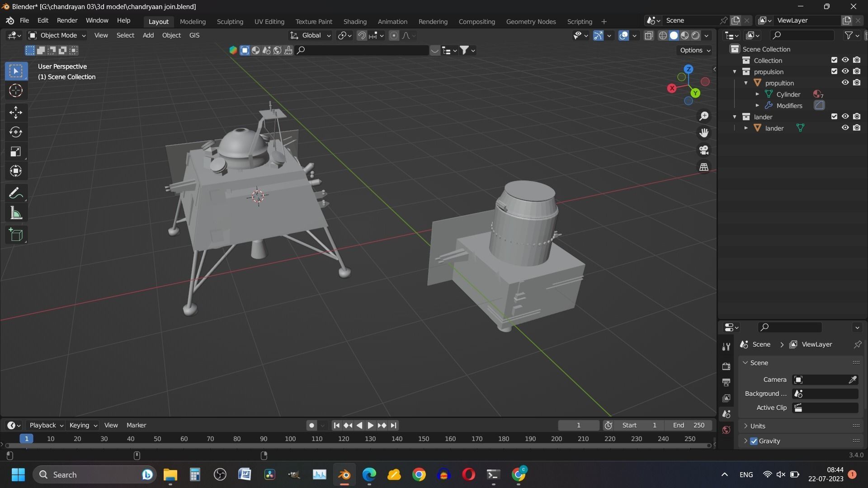868x488 pixels.
Task: Expand the Cylinder mesh tree item
Action: pos(757,94)
